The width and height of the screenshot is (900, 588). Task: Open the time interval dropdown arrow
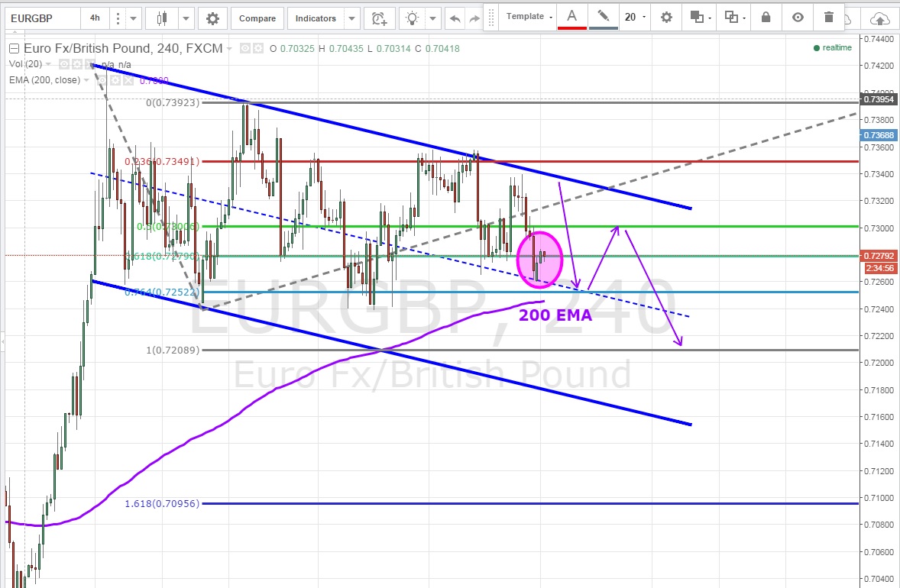click(133, 18)
